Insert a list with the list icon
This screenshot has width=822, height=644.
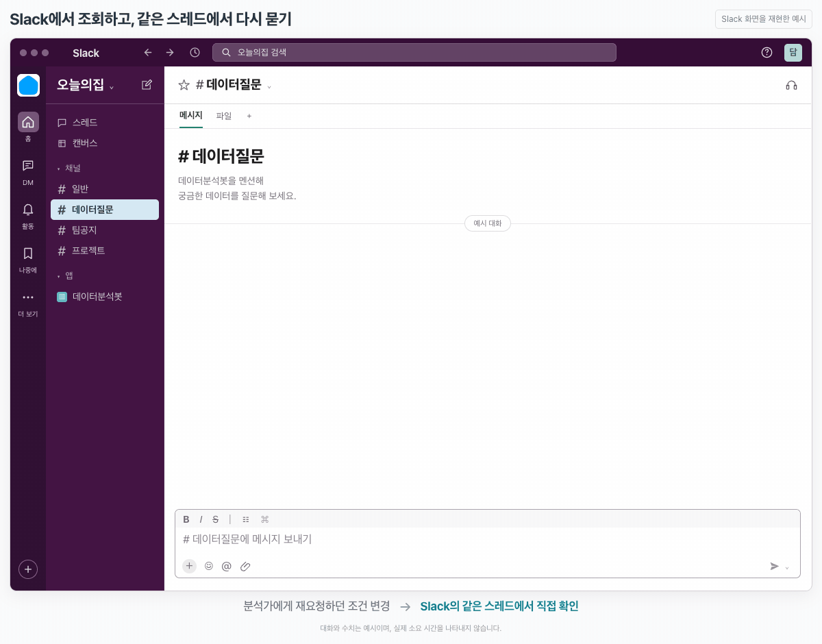(x=246, y=519)
